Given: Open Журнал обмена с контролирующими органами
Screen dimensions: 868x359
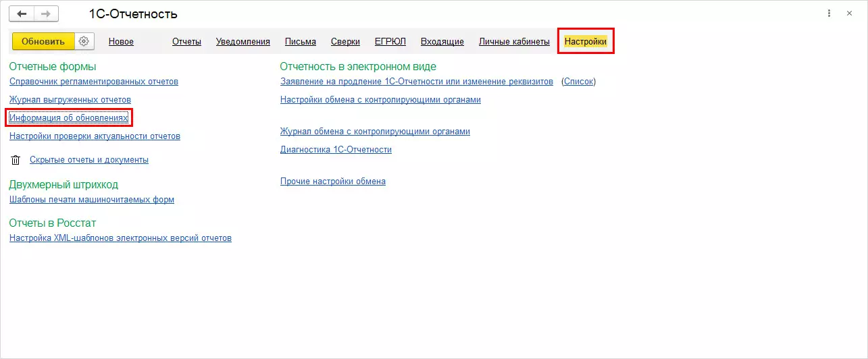Looking at the screenshot, I should [x=375, y=132].
